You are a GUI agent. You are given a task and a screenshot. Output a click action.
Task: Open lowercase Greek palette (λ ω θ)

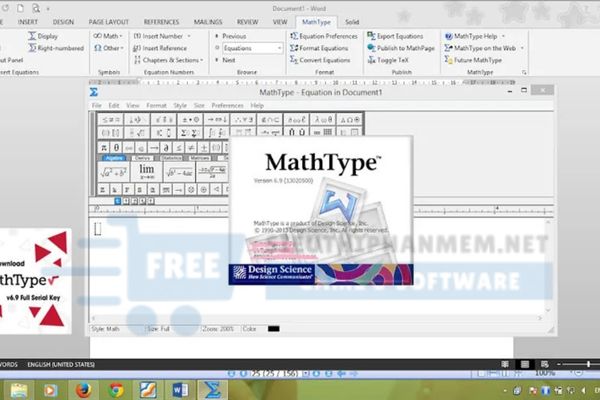[323, 119]
